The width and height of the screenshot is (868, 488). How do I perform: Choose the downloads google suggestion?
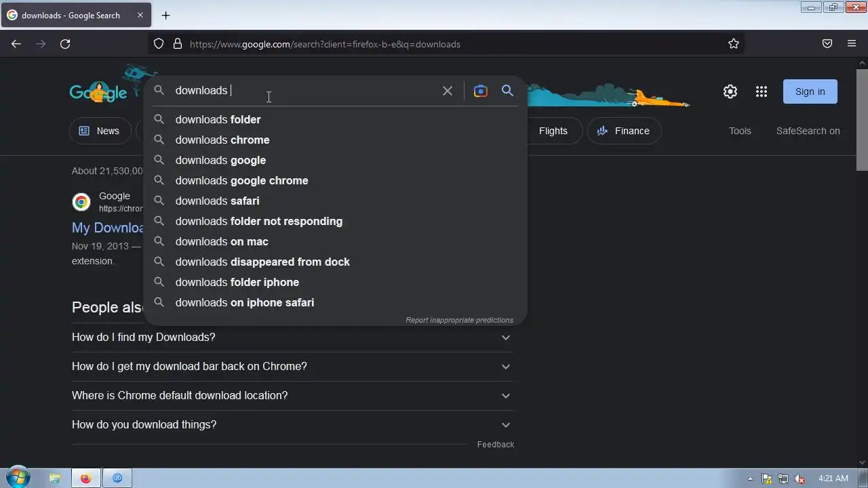pos(335,160)
